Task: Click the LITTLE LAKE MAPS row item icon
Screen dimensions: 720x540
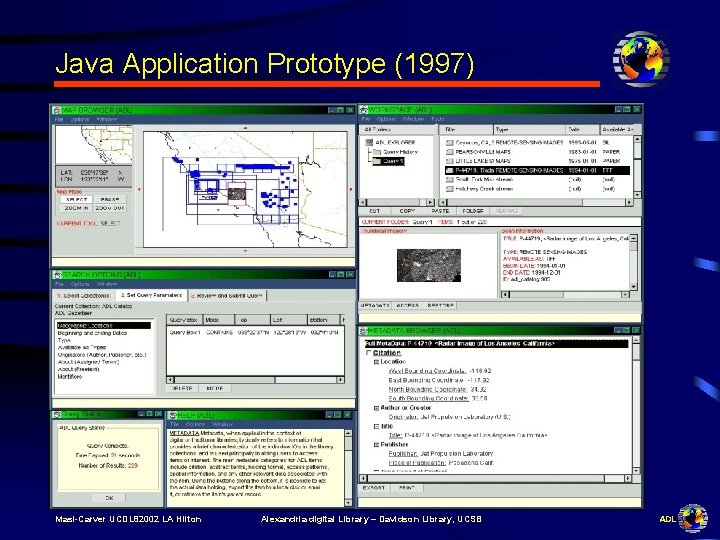Action: [450, 161]
